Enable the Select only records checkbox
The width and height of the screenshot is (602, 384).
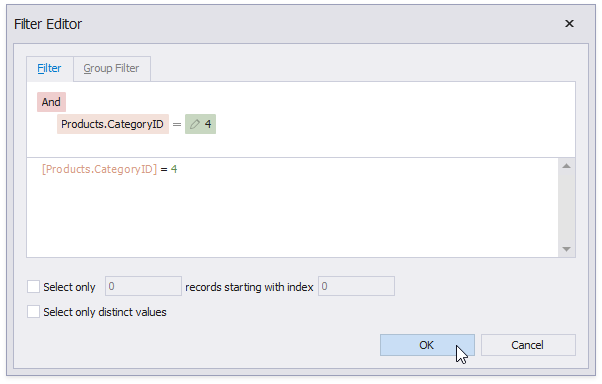pyautogui.click(x=33, y=286)
